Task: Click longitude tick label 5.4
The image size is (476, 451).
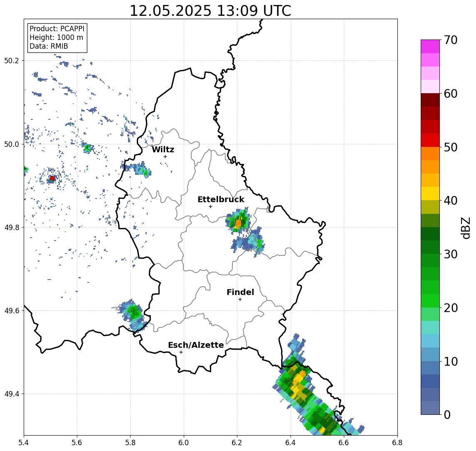Action: (24, 443)
